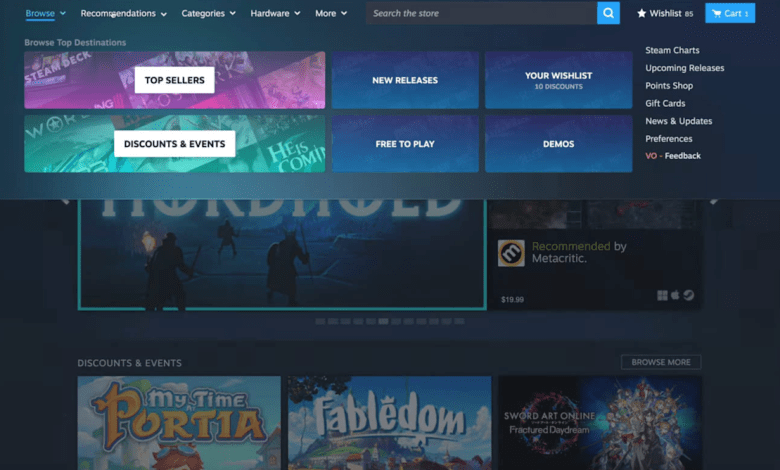
Task: Open the My Time at Portia card
Action: 179,423
